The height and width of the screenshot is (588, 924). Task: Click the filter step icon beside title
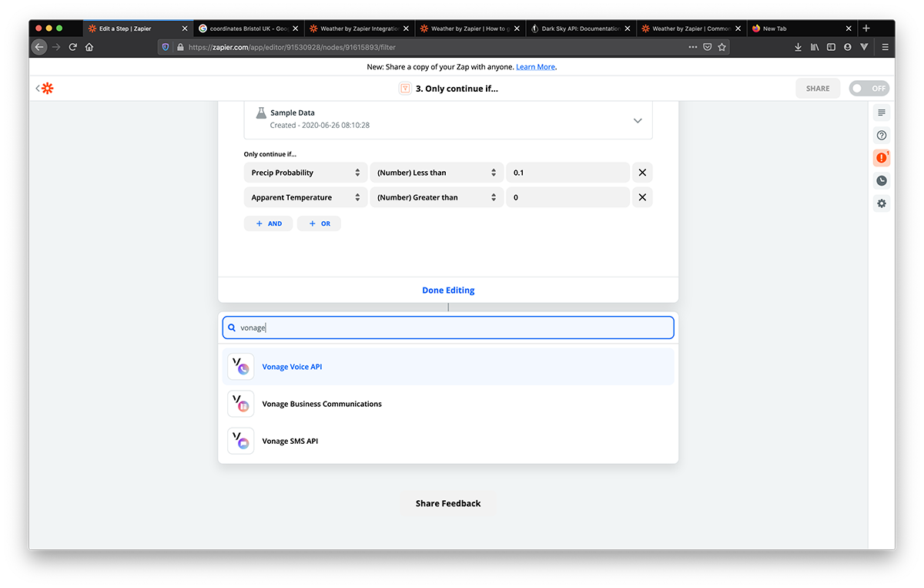(x=404, y=89)
